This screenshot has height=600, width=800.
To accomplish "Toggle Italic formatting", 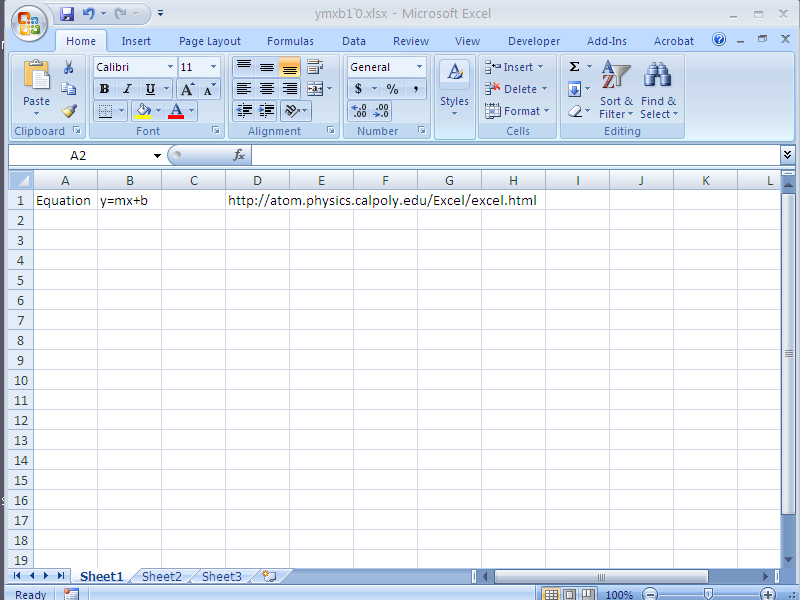I will 127,89.
